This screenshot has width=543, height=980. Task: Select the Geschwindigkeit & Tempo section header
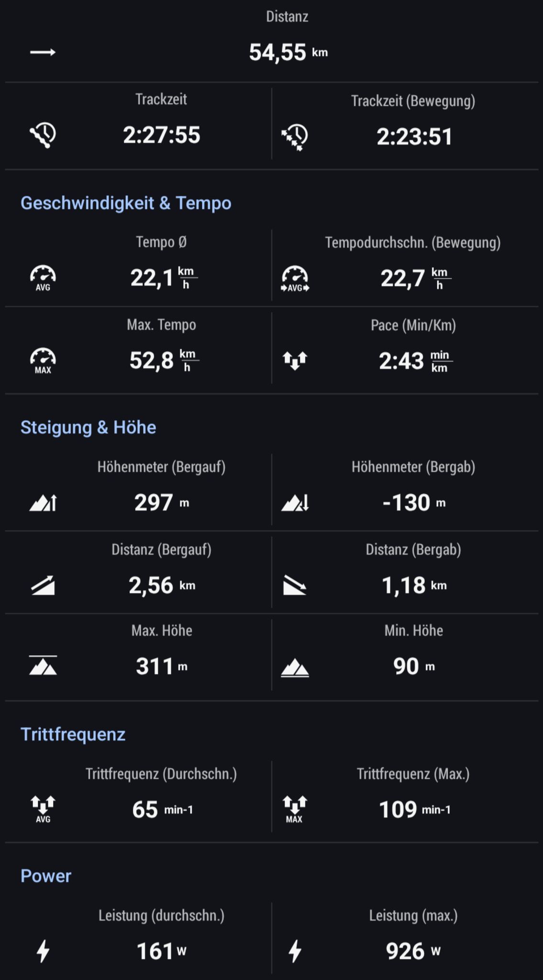pyautogui.click(x=126, y=203)
